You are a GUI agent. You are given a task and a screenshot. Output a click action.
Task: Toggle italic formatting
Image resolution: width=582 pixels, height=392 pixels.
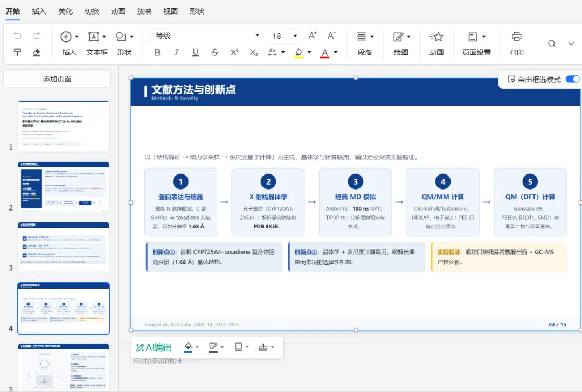176,52
